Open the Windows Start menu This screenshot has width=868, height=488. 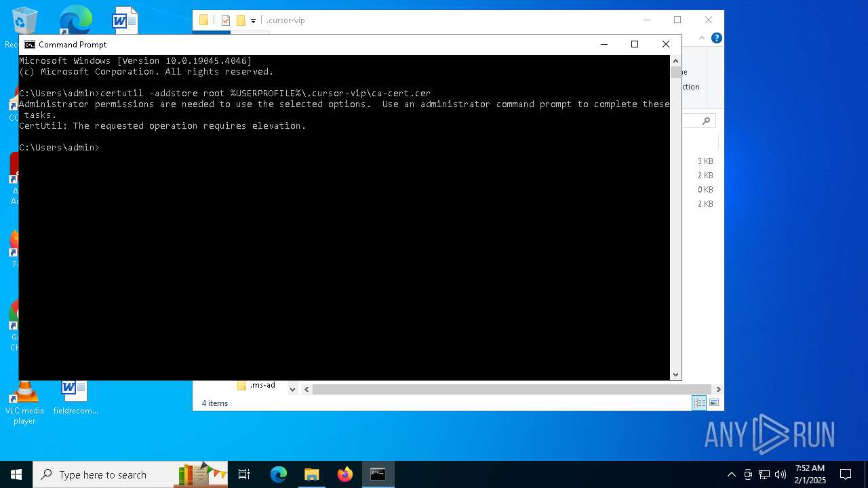(16, 474)
